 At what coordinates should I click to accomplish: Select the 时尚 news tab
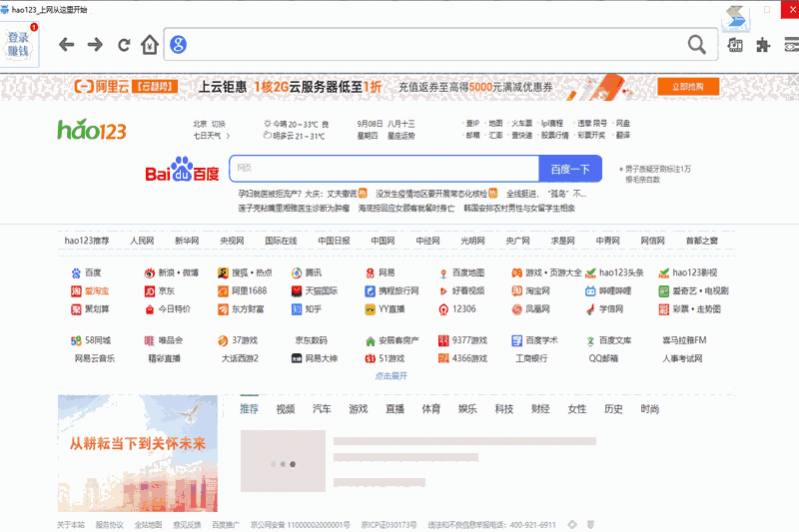click(x=650, y=409)
